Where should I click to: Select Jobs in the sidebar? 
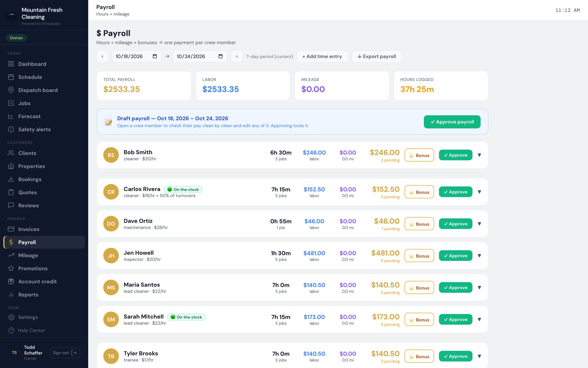pos(44,103)
